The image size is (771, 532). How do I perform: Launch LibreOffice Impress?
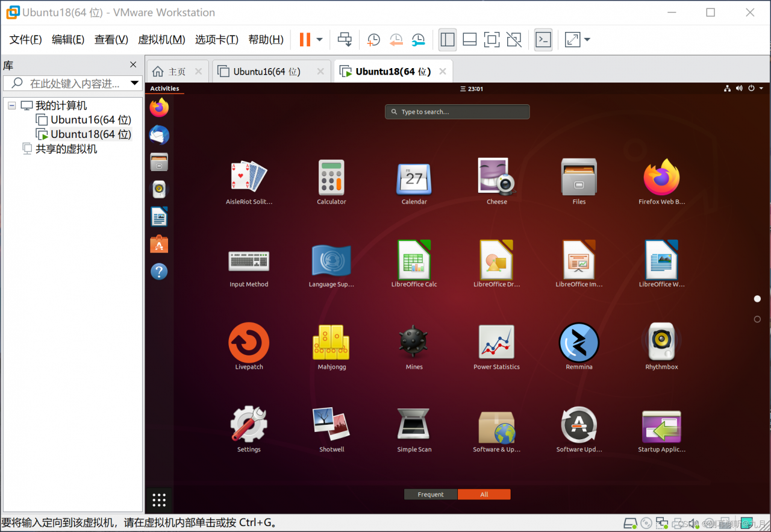579,260
